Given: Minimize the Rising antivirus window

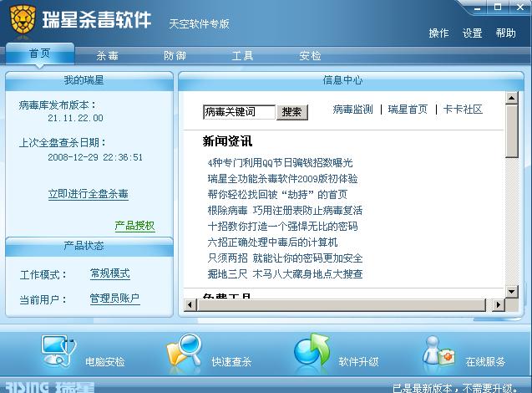Looking at the screenshot, I should click(477, 8).
